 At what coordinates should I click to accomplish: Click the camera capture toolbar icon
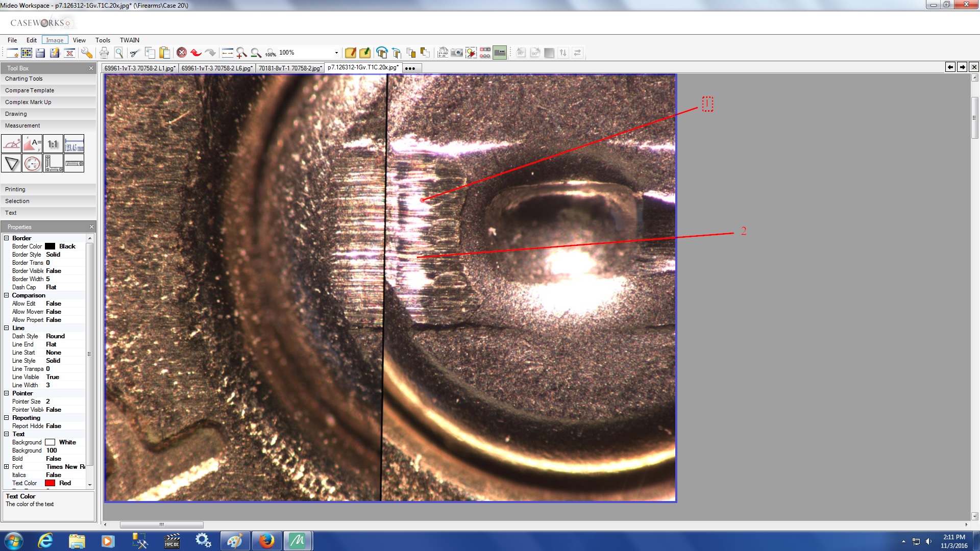coord(457,53)
